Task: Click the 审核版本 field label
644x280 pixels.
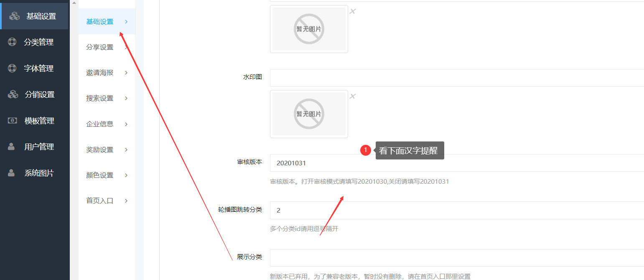Action: 249,162
